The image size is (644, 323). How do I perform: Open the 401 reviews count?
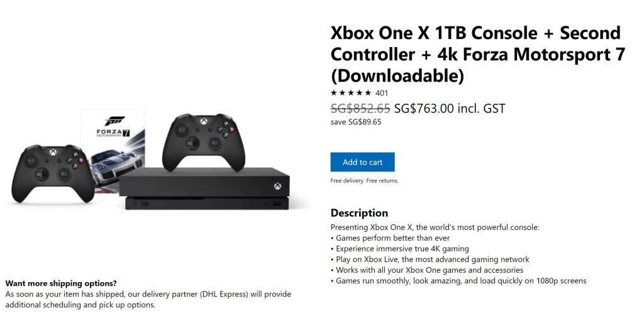pos(382,93)
